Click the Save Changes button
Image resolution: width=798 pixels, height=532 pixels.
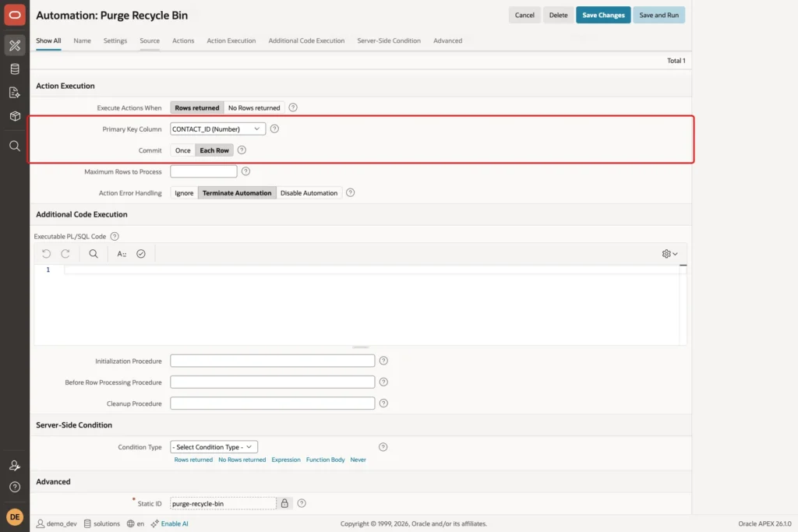pyautogui.click(x=603, y=16)
